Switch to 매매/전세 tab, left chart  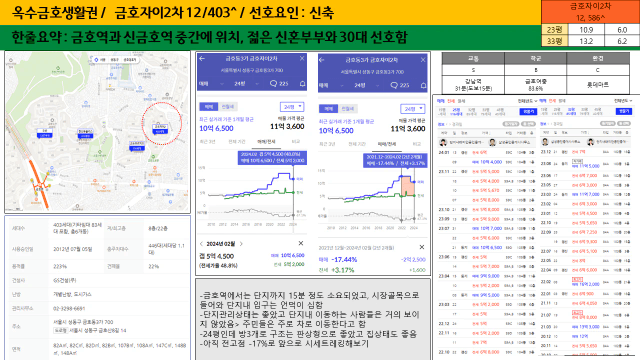(266, 141)
